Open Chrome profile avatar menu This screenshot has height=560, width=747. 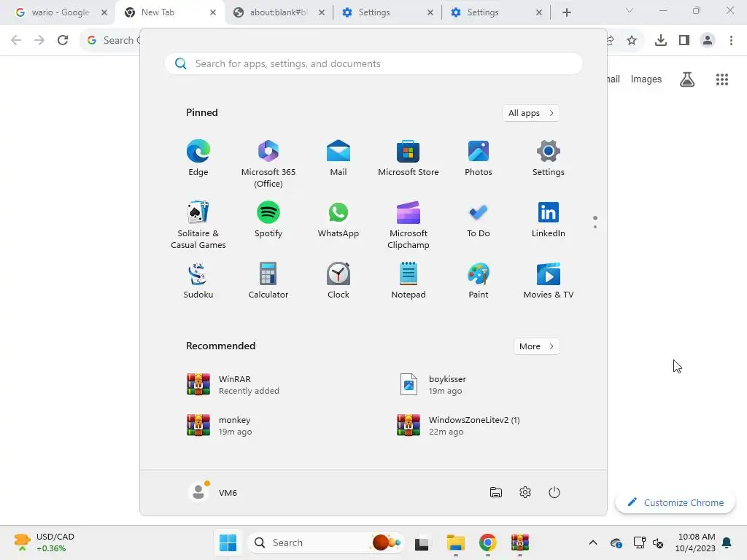click(x=708, y=40)
